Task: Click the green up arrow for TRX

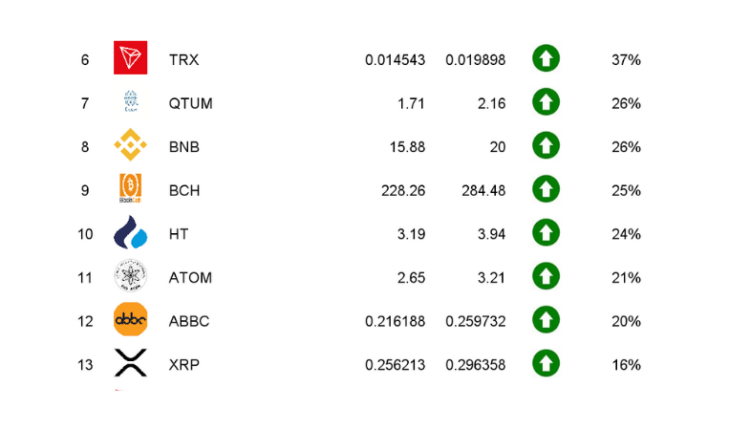Action: (546, 58)
